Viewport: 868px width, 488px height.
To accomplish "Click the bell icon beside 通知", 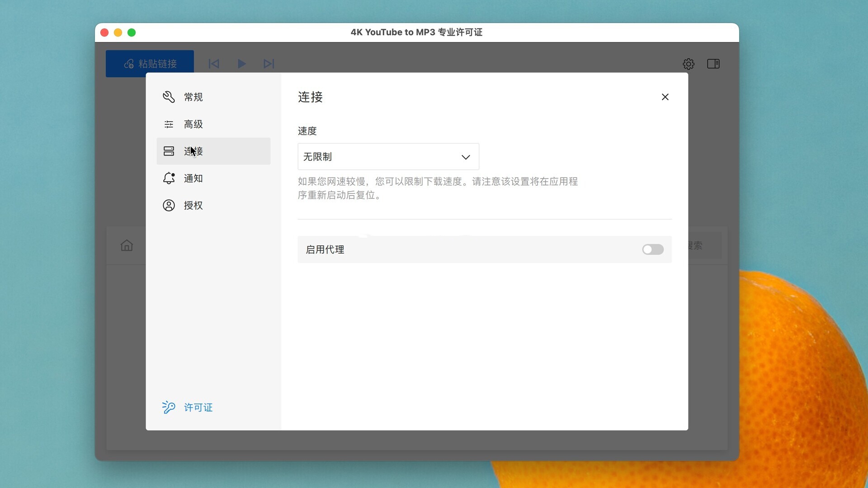I will [169, 178].
